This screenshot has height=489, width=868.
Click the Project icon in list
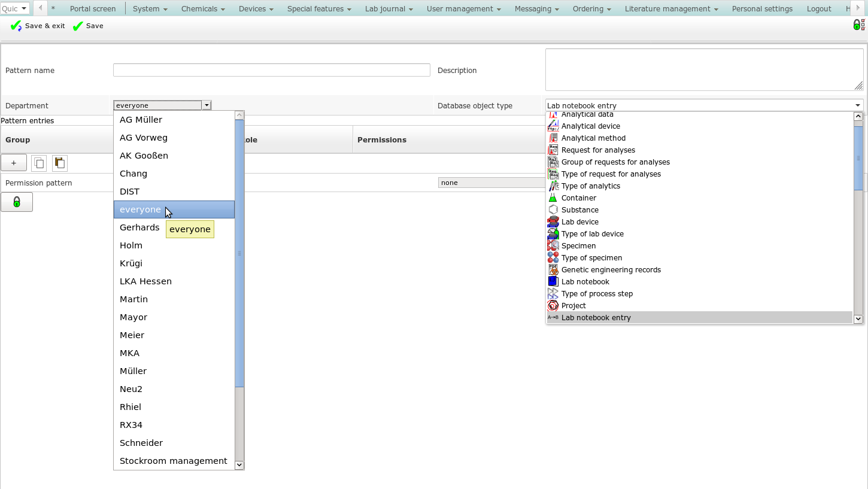[553, 305]
